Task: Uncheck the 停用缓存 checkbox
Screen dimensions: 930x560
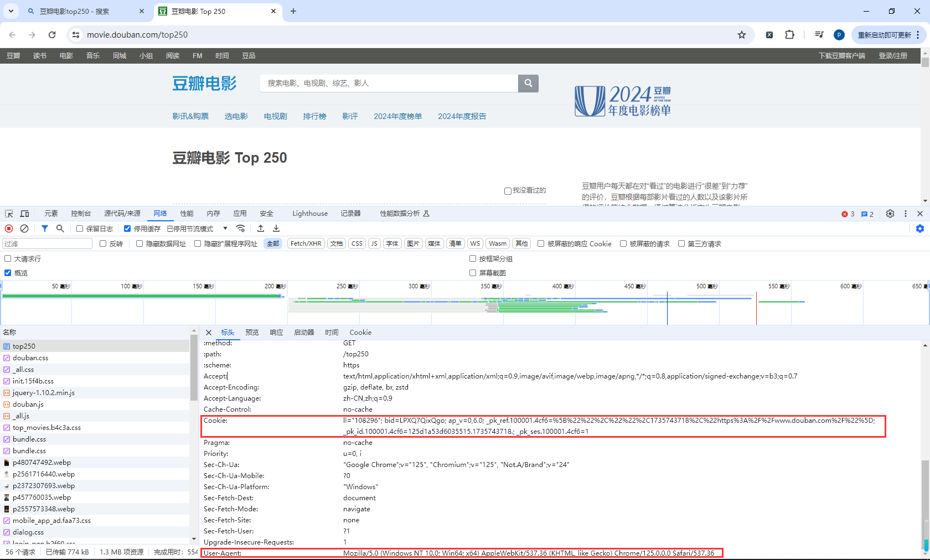Action: (x=127, y=229)
